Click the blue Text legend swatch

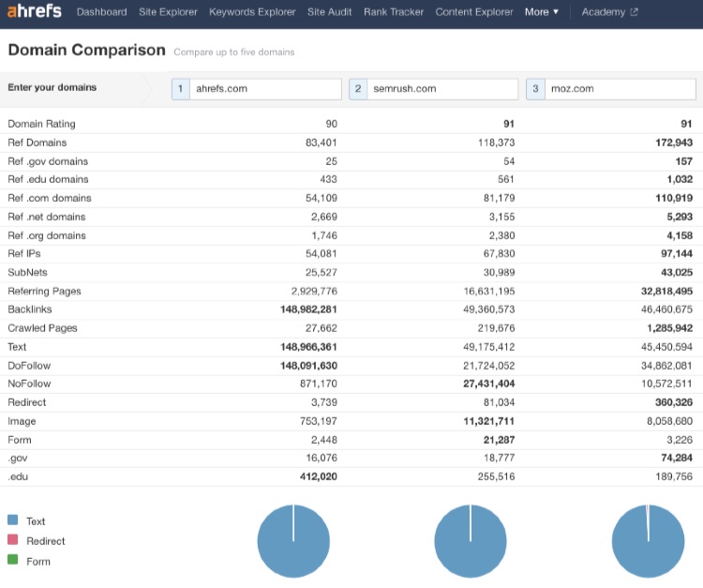coord(12,520)
